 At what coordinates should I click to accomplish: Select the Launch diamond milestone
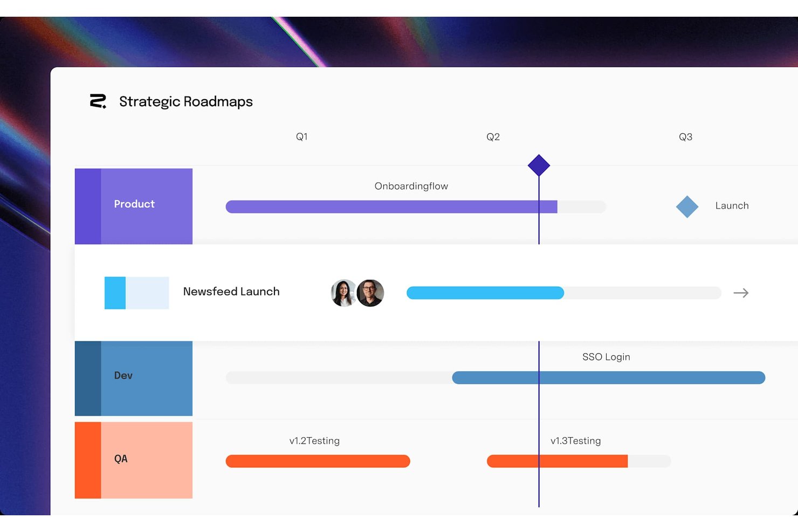pos(687,206)
